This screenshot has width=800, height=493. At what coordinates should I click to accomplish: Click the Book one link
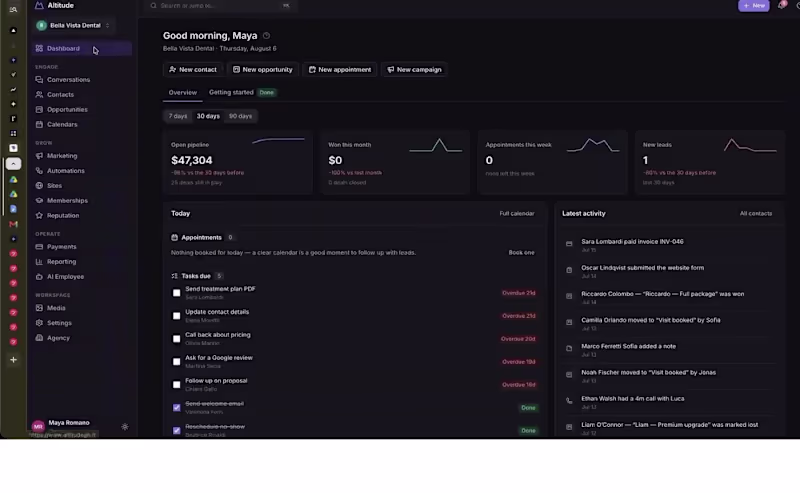tap(521, 253)
